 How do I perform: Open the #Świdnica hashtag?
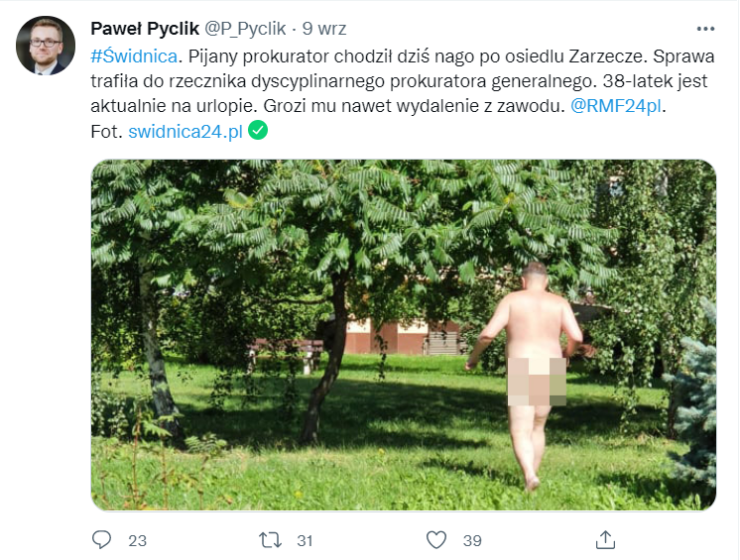[x=134, y=56]
